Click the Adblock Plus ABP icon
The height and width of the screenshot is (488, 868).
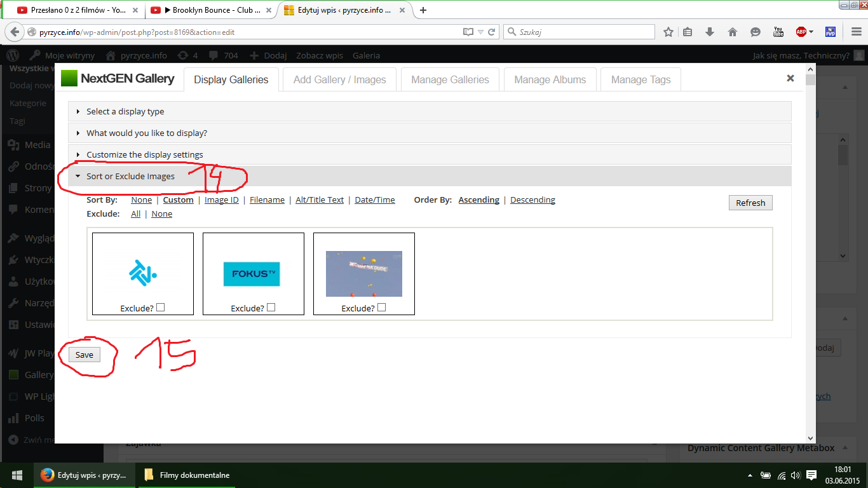(801, 32)
